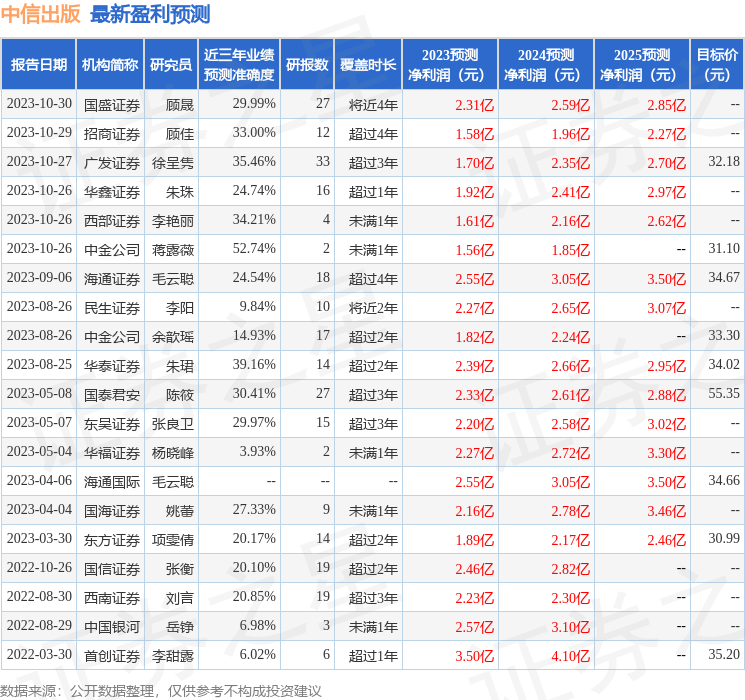Viewport: 745px width, 700px height.
Task: Click analyst name 姚蕾
Action: 180,510
